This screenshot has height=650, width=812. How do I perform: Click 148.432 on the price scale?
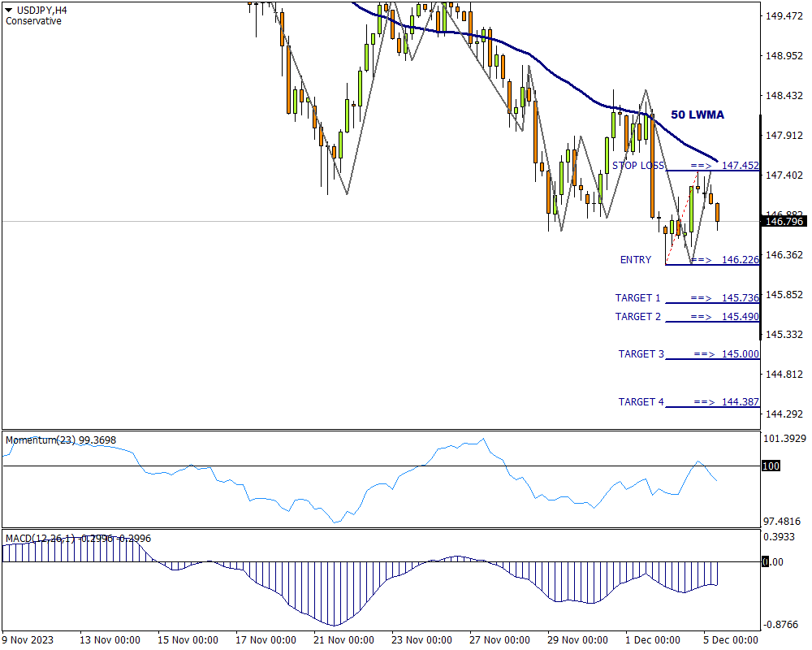784,96
